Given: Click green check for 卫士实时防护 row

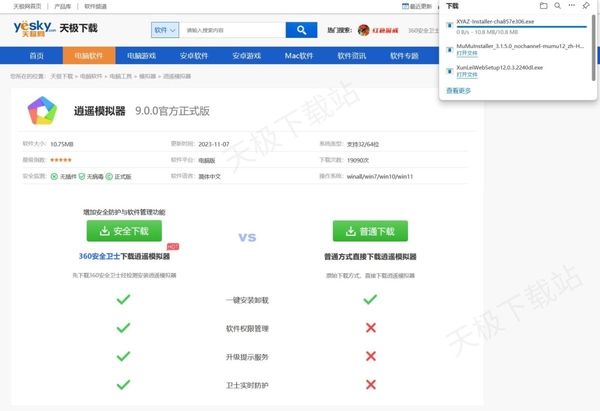Looking at the screenshot, I should [123, 385].
